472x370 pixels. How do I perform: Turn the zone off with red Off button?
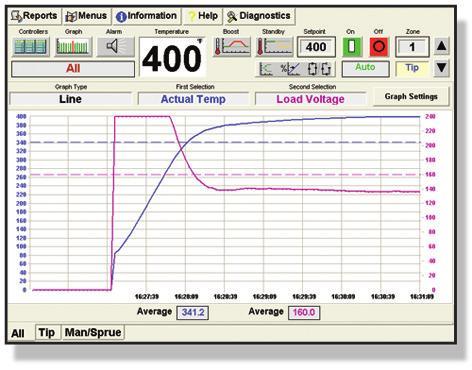pos(379,47)
